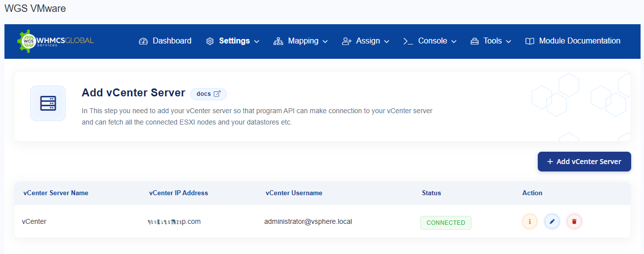Click the Action column header

coord(532,193)
